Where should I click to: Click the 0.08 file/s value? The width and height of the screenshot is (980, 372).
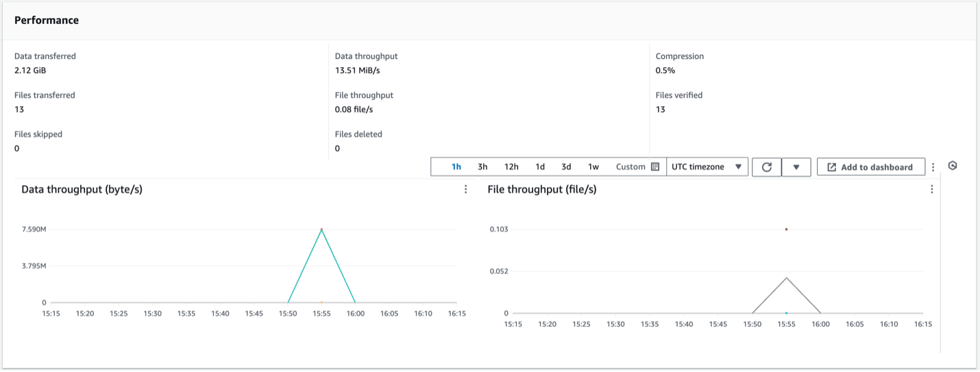click(354, 109)
